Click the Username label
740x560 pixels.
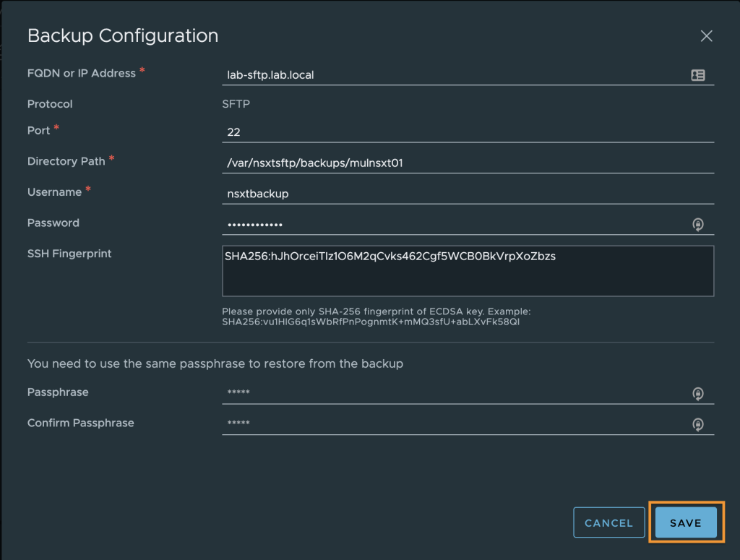(x=54, y=192)
